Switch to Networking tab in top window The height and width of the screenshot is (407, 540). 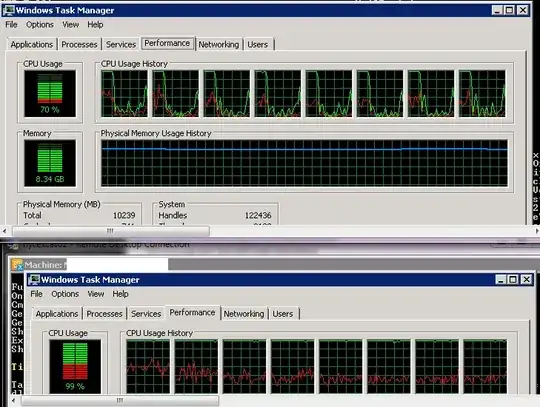click(219, 44)
